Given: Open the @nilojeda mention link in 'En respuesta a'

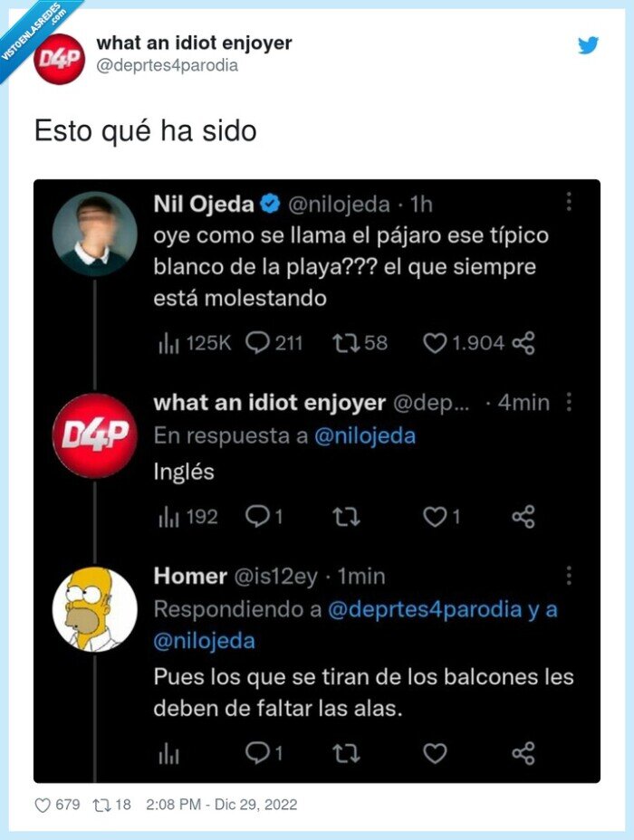Looking at the screenshot, I should point(364,435).
